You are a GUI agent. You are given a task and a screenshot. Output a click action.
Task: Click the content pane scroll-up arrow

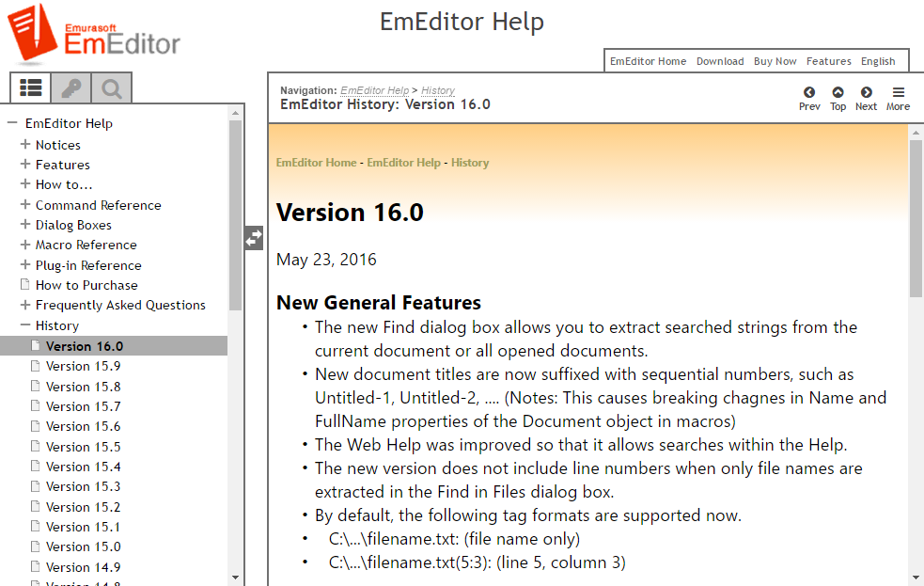916,133
